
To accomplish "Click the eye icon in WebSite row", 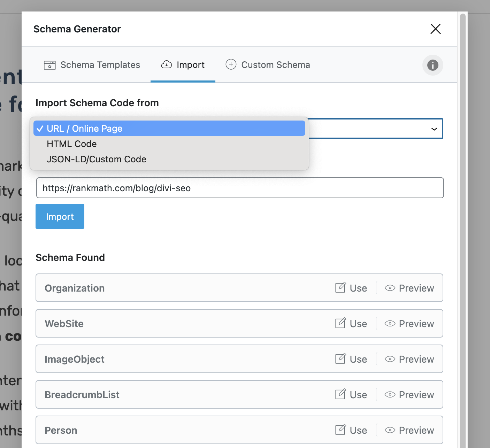I will click(390, 324).
